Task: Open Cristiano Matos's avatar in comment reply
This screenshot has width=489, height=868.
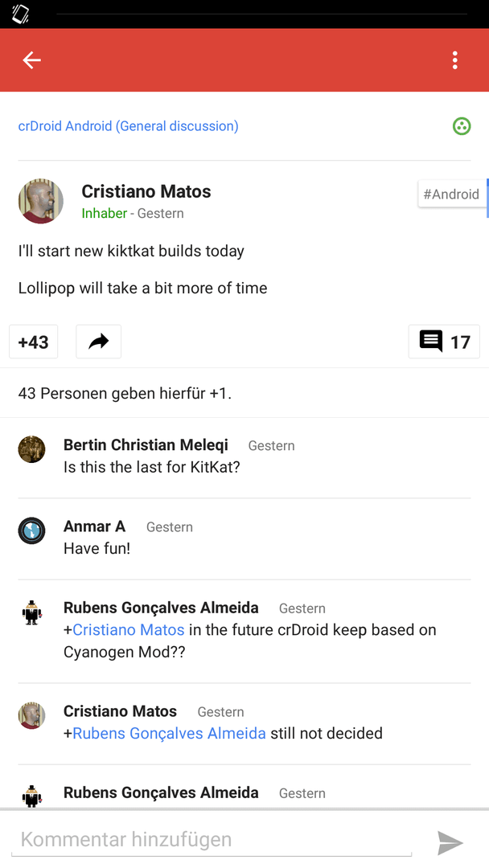Action: click(x=31, y=716)
